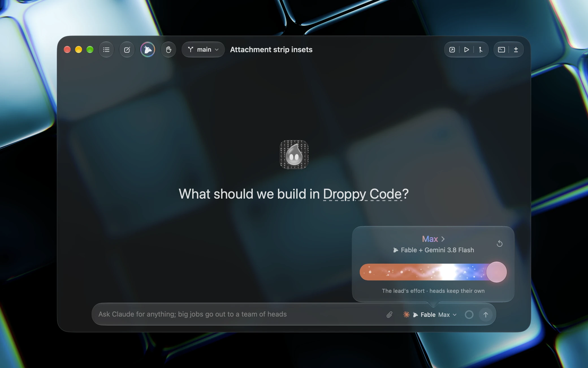Send message with the up arrow

coord(485,314)
